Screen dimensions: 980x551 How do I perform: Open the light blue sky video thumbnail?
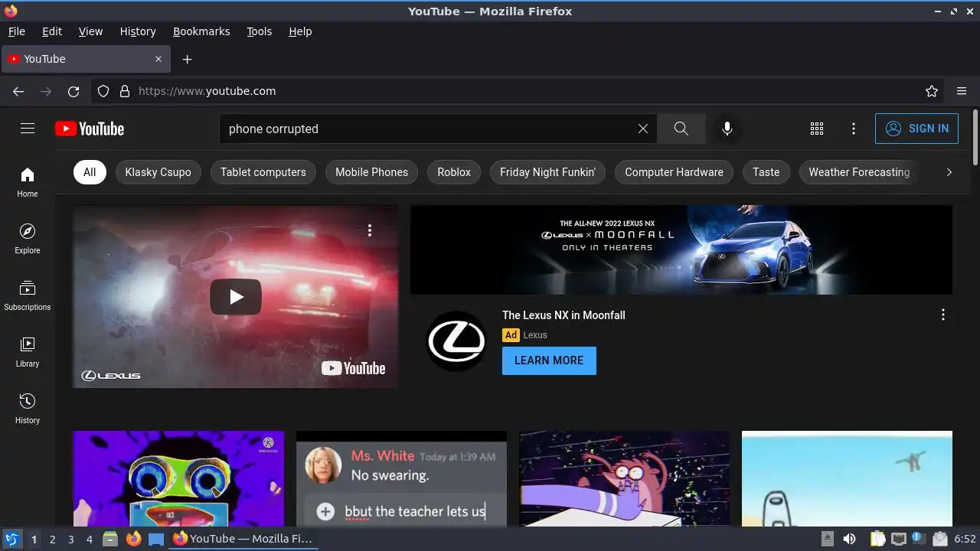tap(847, 478)
